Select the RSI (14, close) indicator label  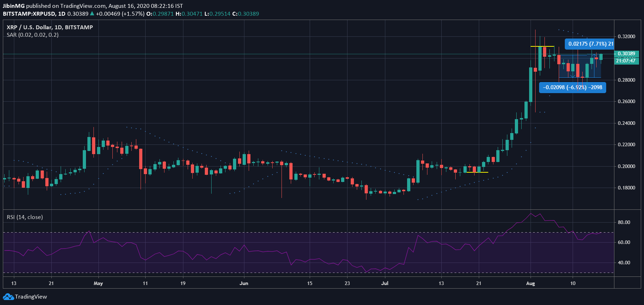click(x=25, y=217)
